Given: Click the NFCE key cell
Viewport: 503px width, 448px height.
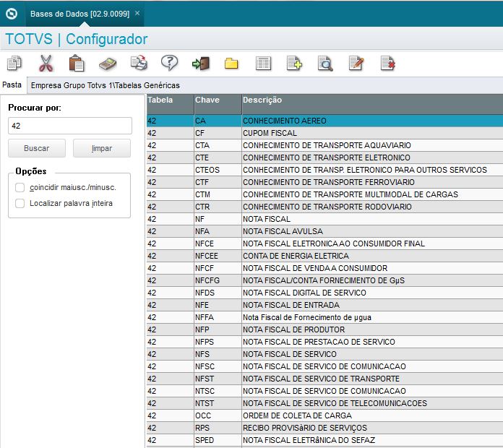Looking at the screenshot, I should point(218,244).
